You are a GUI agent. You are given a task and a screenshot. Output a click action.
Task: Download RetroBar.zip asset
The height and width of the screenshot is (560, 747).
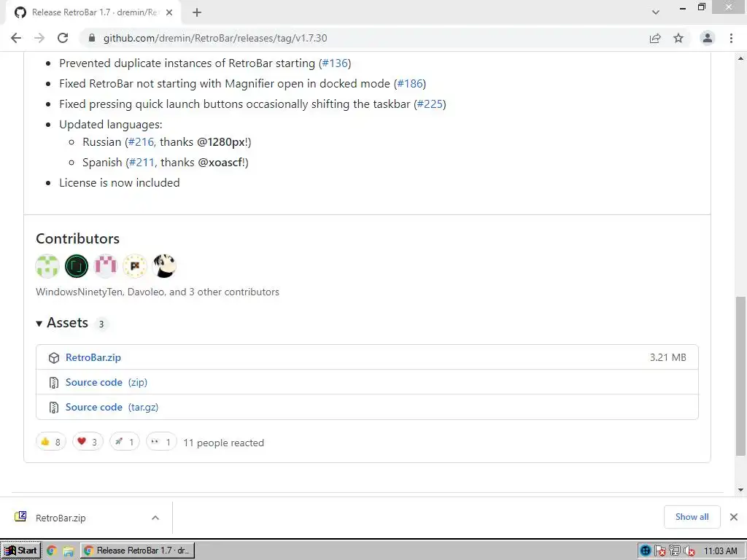(x=93, y=357)
